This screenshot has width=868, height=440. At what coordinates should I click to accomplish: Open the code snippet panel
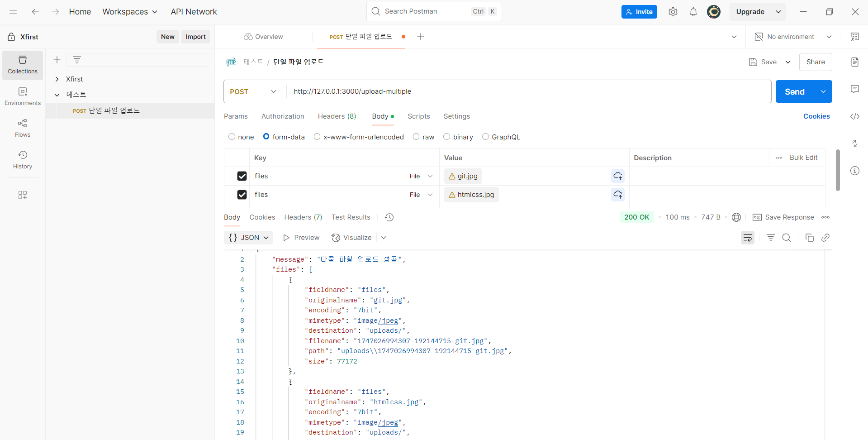point(855,116)
